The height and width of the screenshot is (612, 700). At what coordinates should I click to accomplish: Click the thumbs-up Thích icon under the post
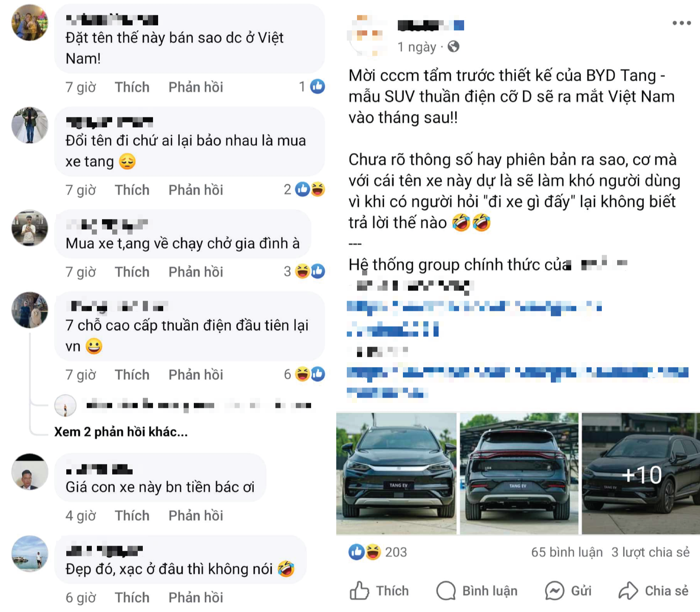click(x=359, y=590)
